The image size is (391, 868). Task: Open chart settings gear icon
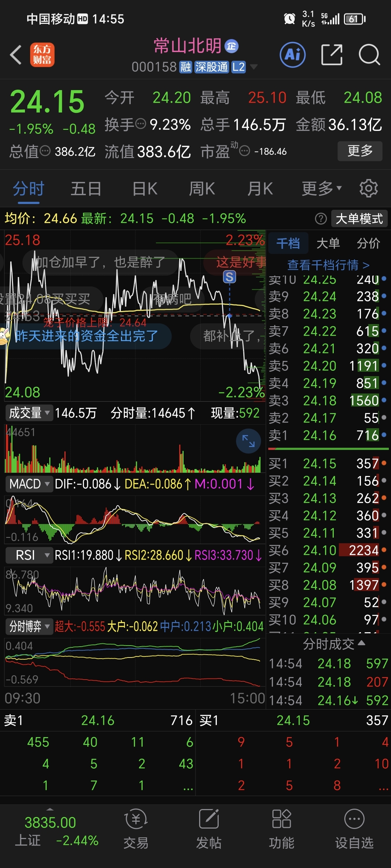click(369, 188)
